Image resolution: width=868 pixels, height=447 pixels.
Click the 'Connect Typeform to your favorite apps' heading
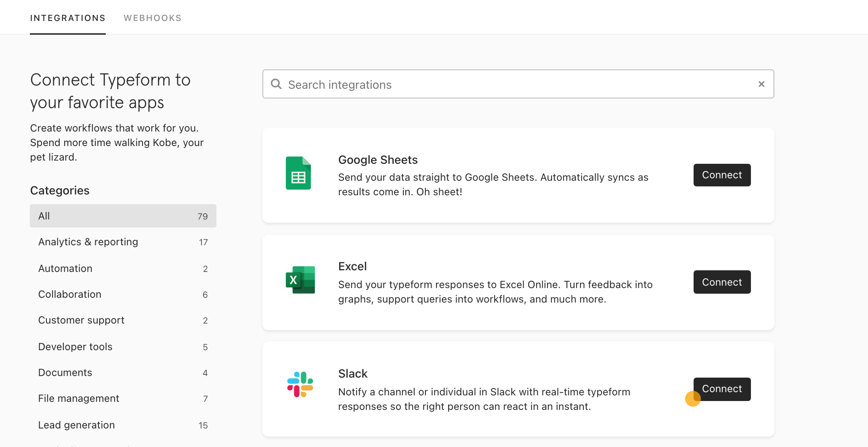coord(110,91)
